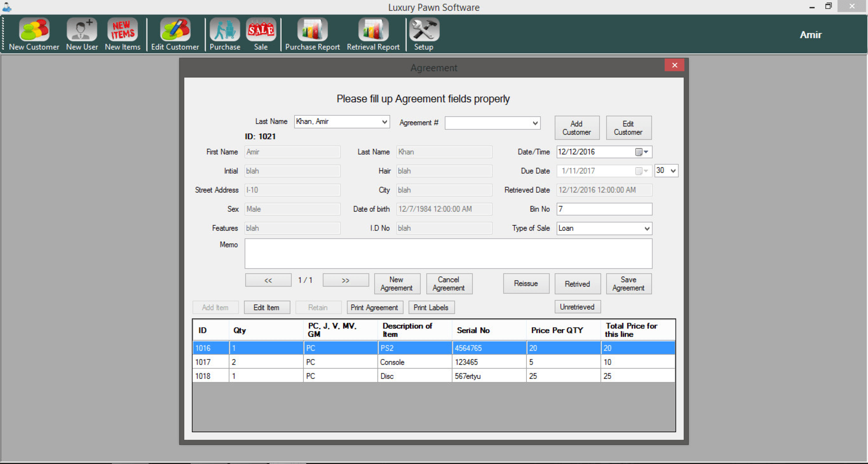Click the Reissue button

coord(526,284)
